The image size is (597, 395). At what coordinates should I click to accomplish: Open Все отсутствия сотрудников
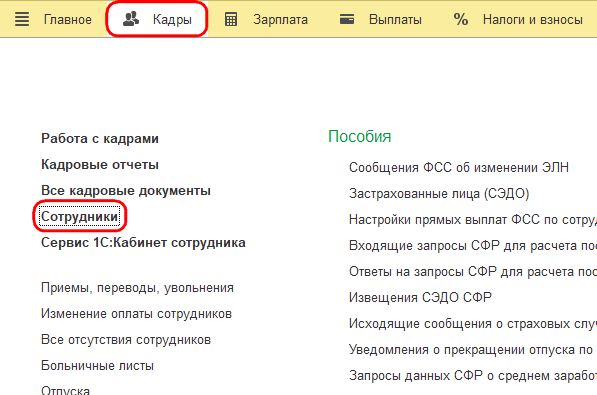pyautogui.click(x=126, y=340)
